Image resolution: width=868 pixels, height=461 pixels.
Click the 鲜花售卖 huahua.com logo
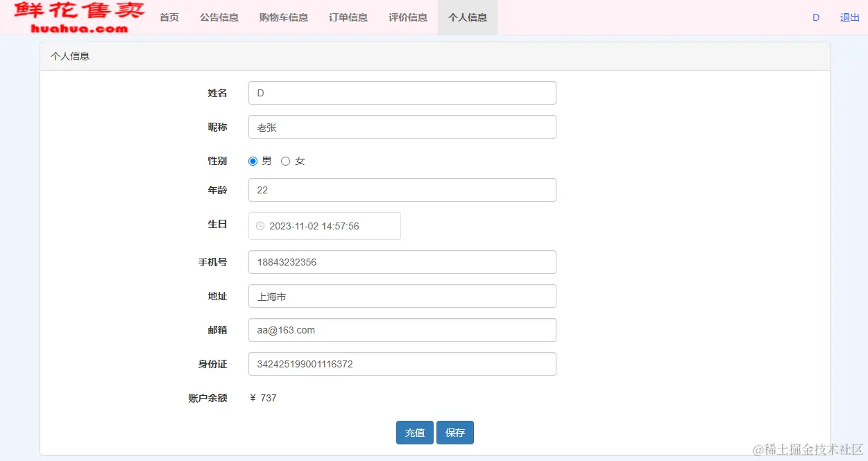coord(80,17)
